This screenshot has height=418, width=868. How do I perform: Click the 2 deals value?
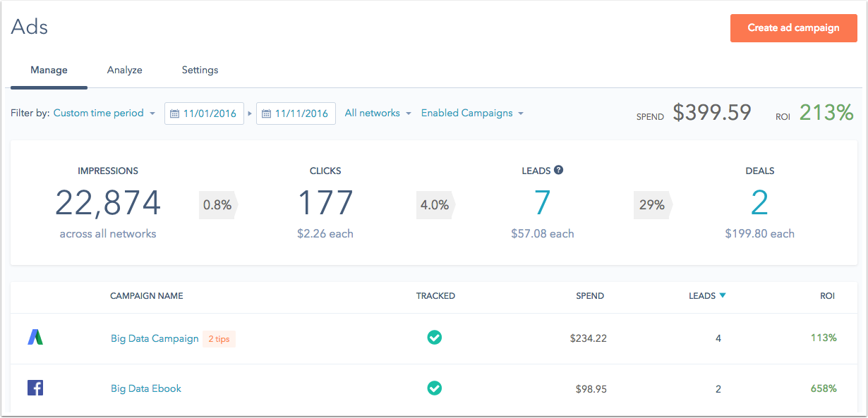point(759,204)
